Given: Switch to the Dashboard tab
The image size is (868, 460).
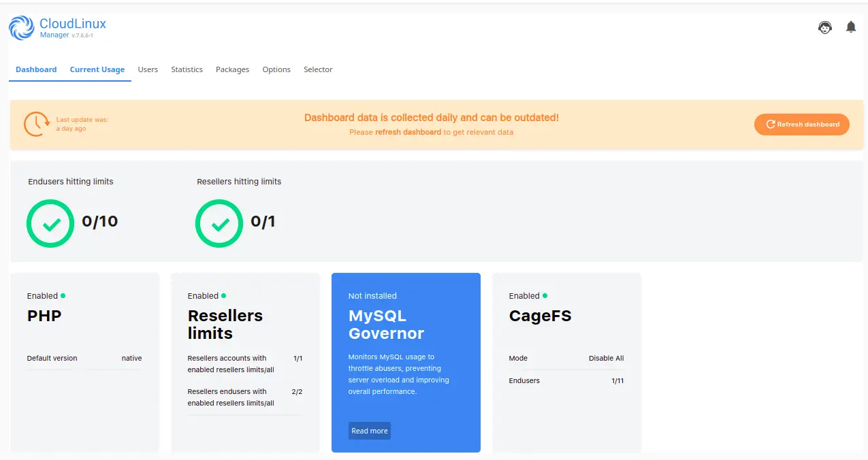Looking at the screenshot, I should tap(36, 69).
